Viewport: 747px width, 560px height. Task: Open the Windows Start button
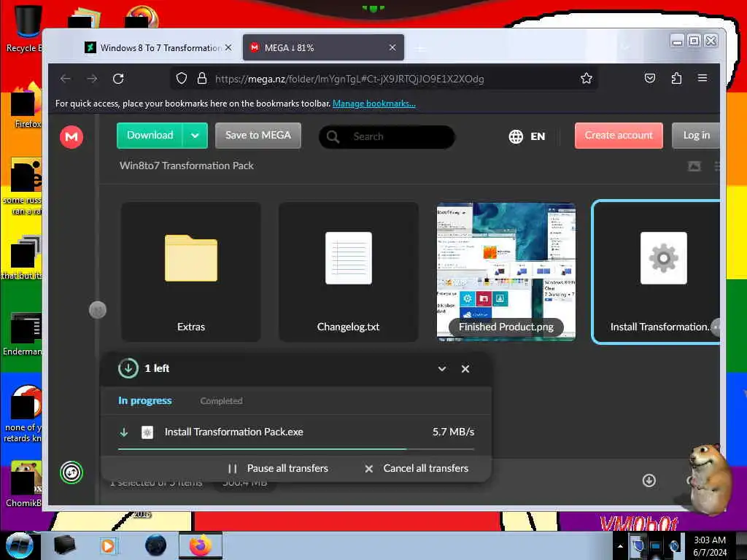click(18, 545)
